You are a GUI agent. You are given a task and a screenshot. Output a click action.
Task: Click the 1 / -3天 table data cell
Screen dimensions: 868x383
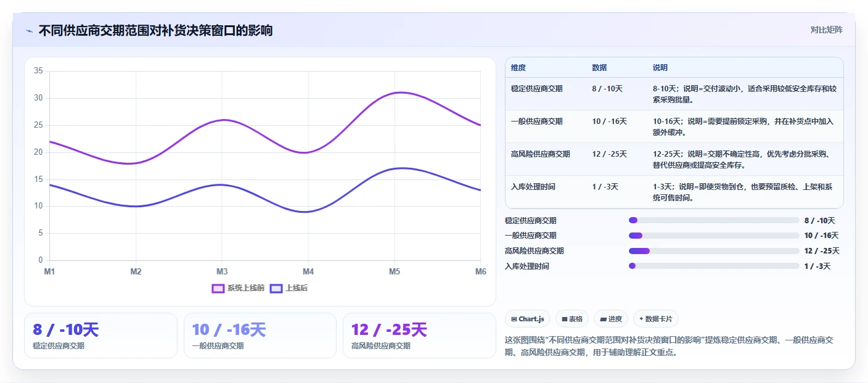pyautogui.click(x=605, y=187)
